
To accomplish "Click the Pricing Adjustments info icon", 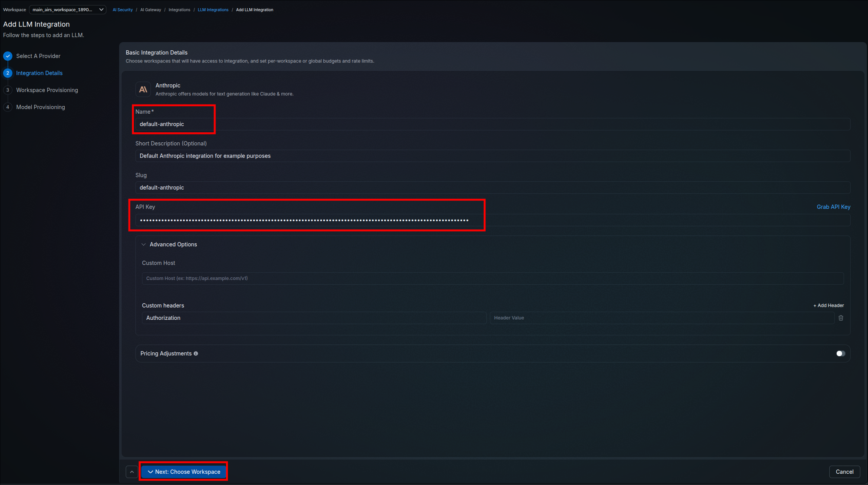I will [x=196, y=354].
